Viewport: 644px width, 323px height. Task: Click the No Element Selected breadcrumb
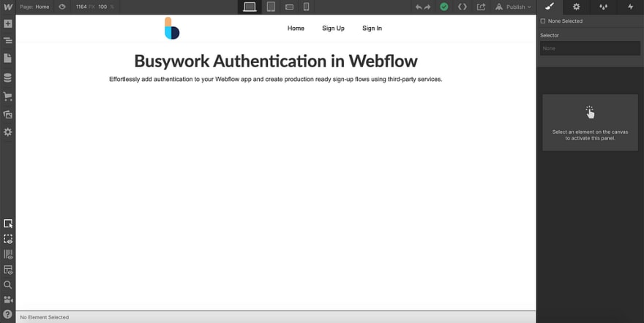45,317
